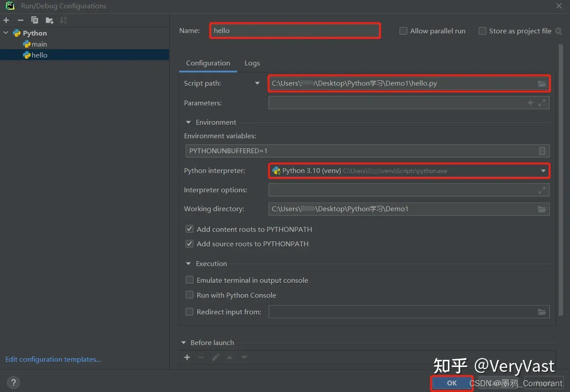570x392 pixels.
Task: Switch to the Logs tab
Action: [x=252, y=63]
